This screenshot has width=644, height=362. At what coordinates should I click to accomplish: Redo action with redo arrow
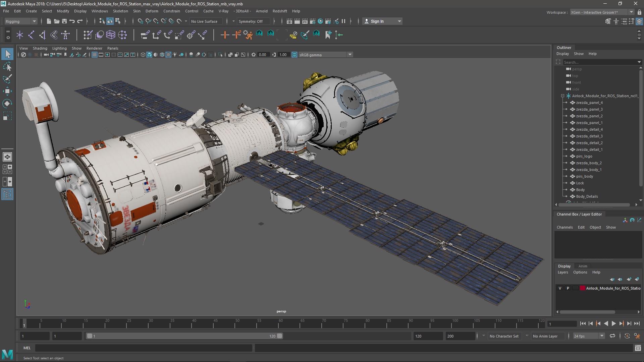[80, 21]
